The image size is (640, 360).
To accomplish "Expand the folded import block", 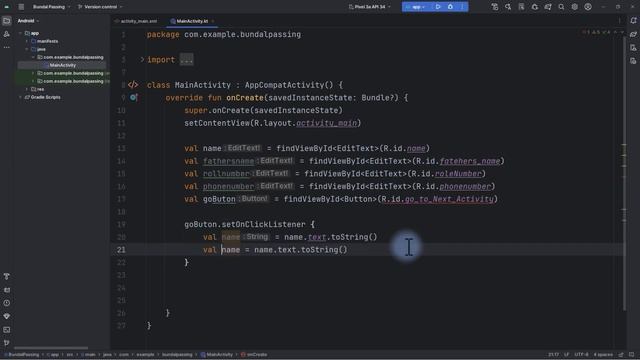I will pyautogui.click(x=142, y=60).
